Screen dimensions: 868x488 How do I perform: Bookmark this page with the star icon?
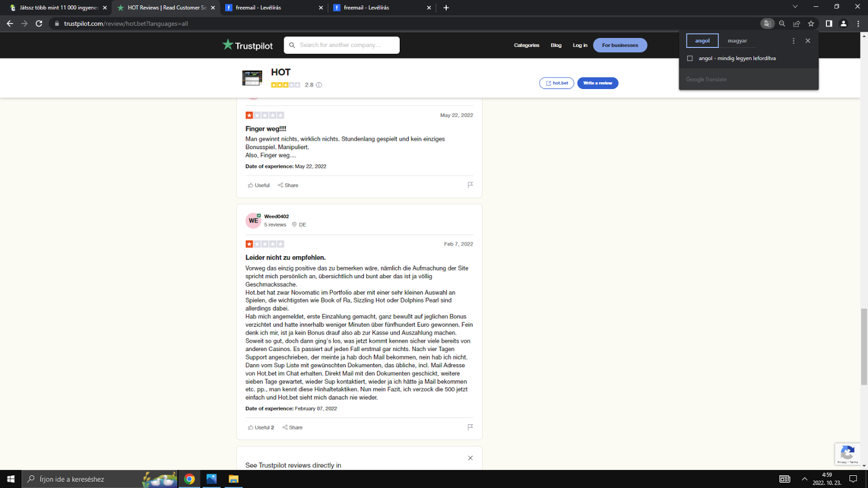pyautogui.click(x=811, y=24)
